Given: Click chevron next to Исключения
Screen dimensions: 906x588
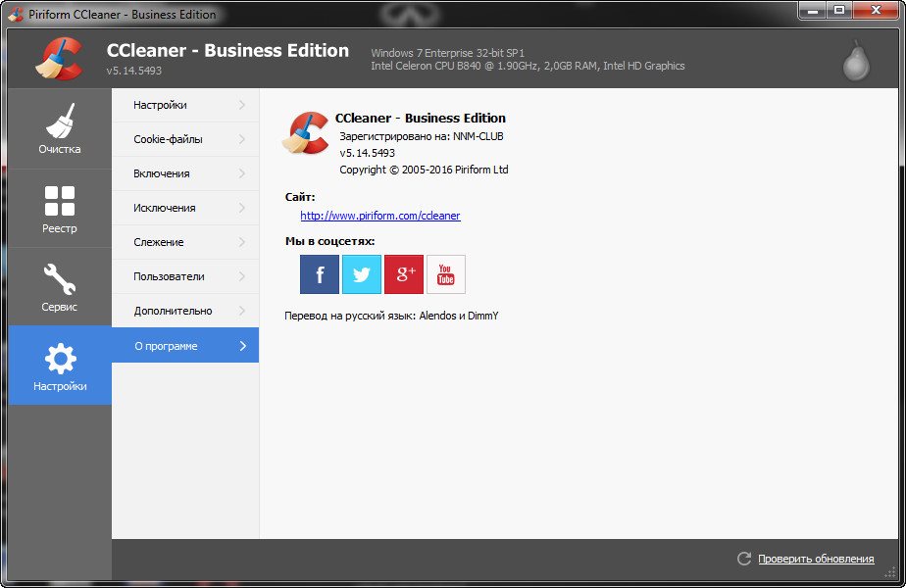Looking at the screenshot, I should coord(242,208).
